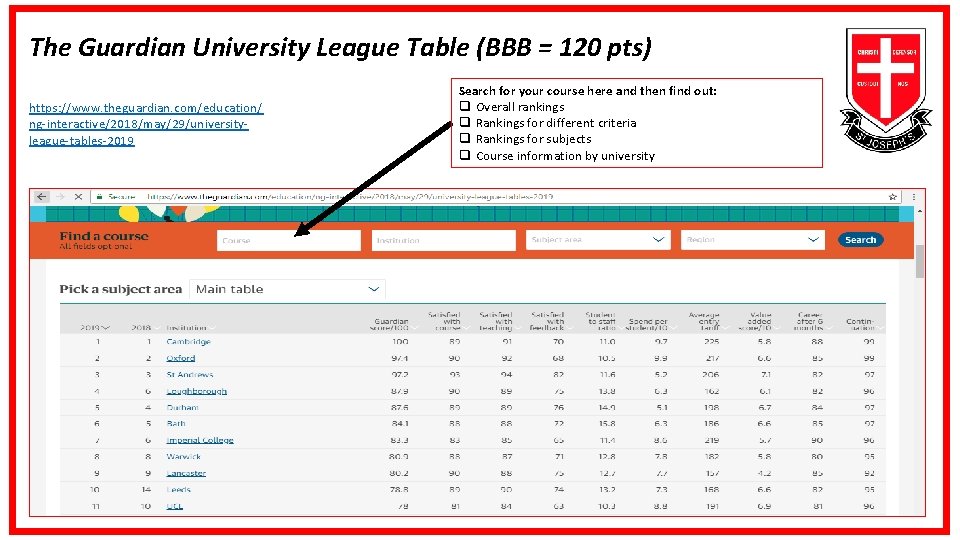Click Loughborough's Guardian score 87.9

[x=400, y=391]
